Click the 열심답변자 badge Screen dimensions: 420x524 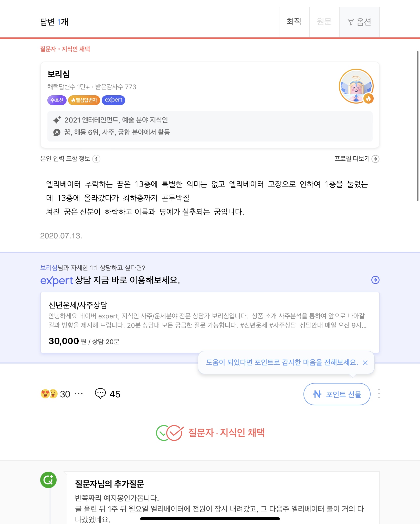click(x=84, y=100)
